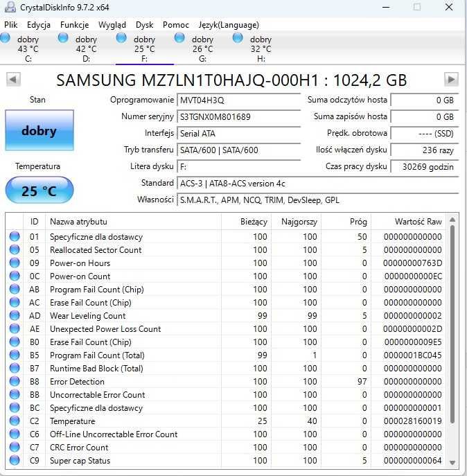Click status orb for Off-Line Uncorrectable Error Count
This screenshot has width=467, height=476.
click(x=15, y=434)
